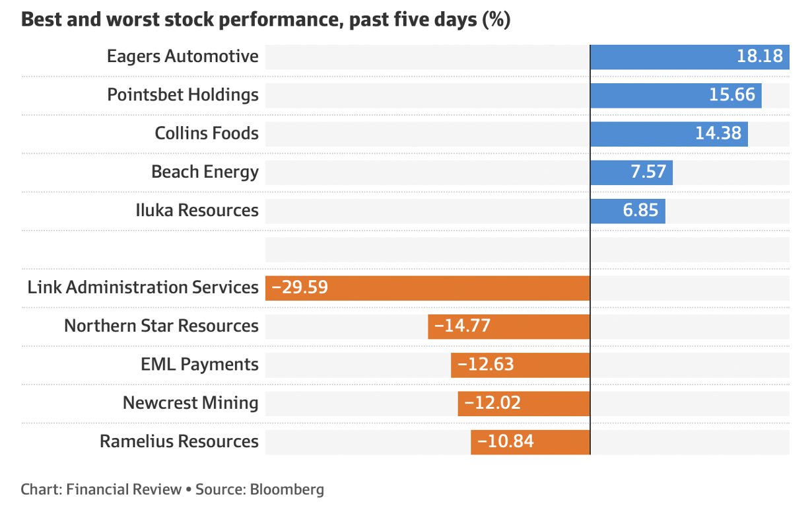This screenshot has height=510, width=812.
Task: Click the Beach Energy label text
Action: point(205,172)
